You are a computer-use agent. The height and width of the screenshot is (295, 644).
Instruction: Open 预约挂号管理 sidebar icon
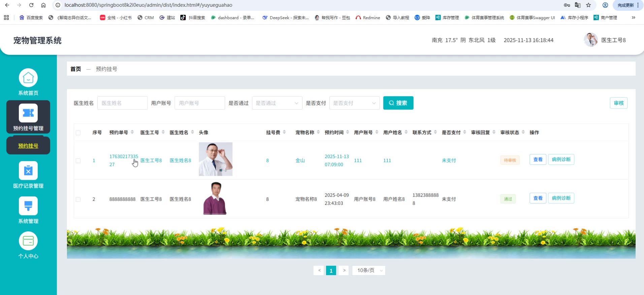(28, 113)
